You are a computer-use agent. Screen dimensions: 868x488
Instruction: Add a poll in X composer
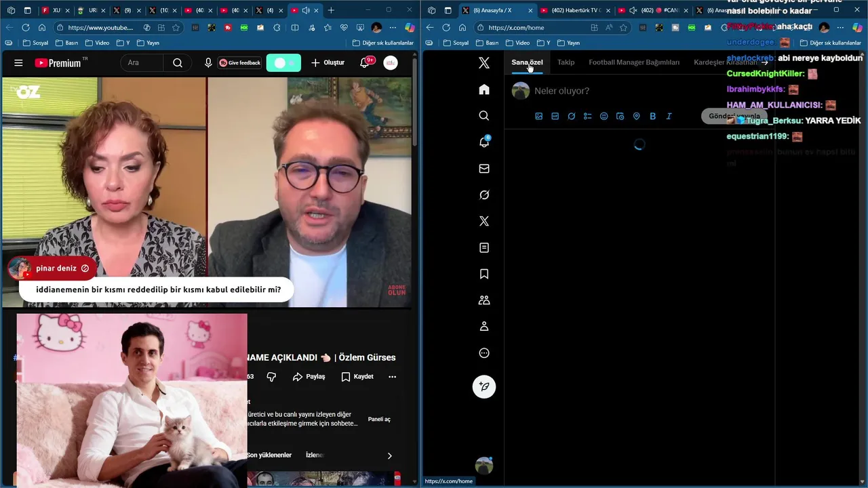pos(588,117)
